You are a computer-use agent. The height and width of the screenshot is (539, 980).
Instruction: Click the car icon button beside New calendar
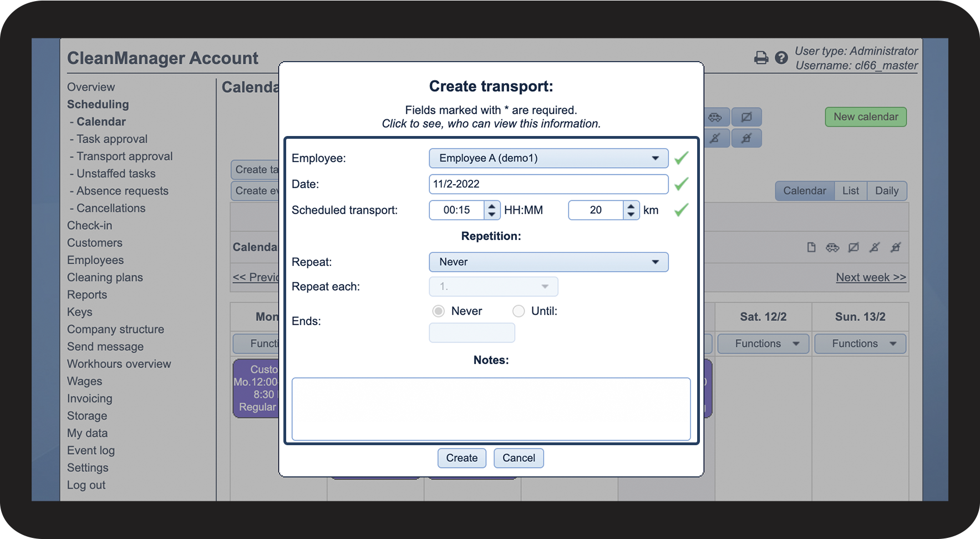point(715,117)
